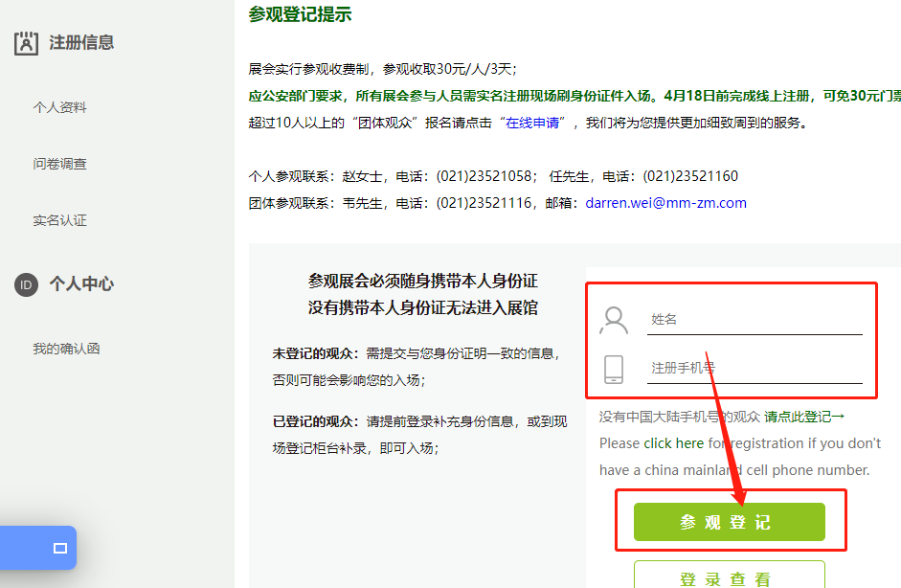Image resolution: width=901 pixels, height=588 pixels.
Task: Click the line 没有携带本人身份证无法进入展馆
Action: tap(423, 308)
